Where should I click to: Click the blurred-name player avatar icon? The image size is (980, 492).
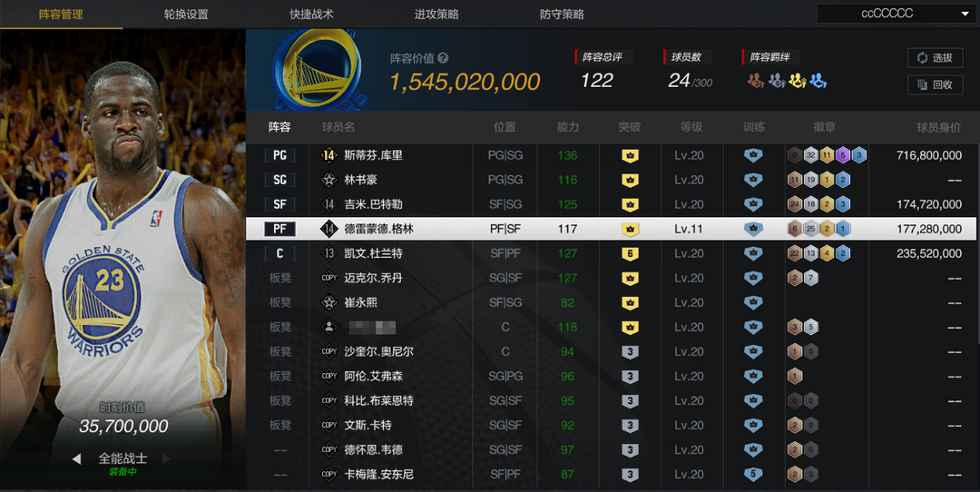(x=328, y=327)
